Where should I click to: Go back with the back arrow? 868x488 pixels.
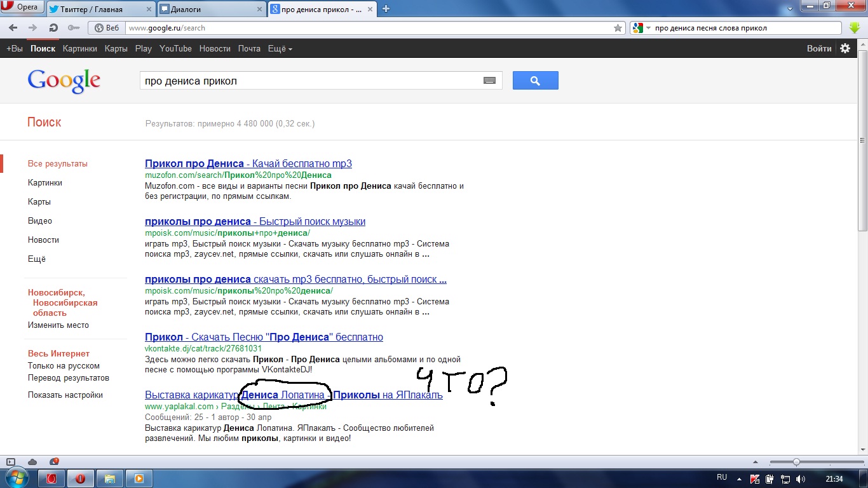coord(13,28)
